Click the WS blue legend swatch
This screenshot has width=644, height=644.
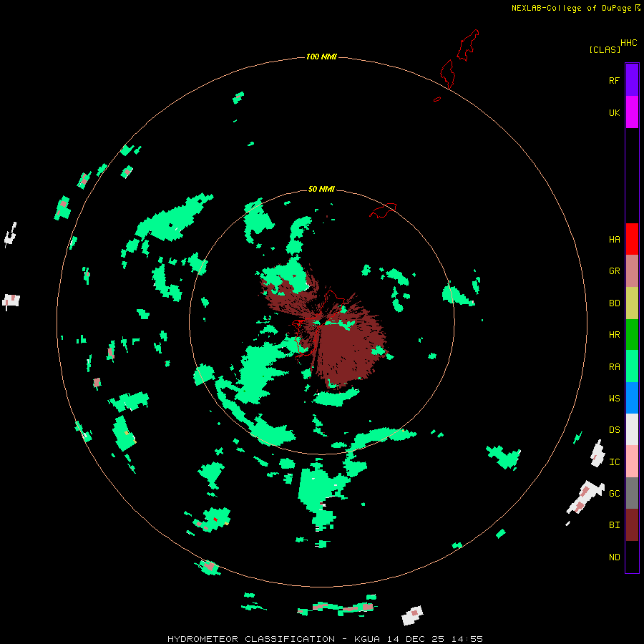632,398
